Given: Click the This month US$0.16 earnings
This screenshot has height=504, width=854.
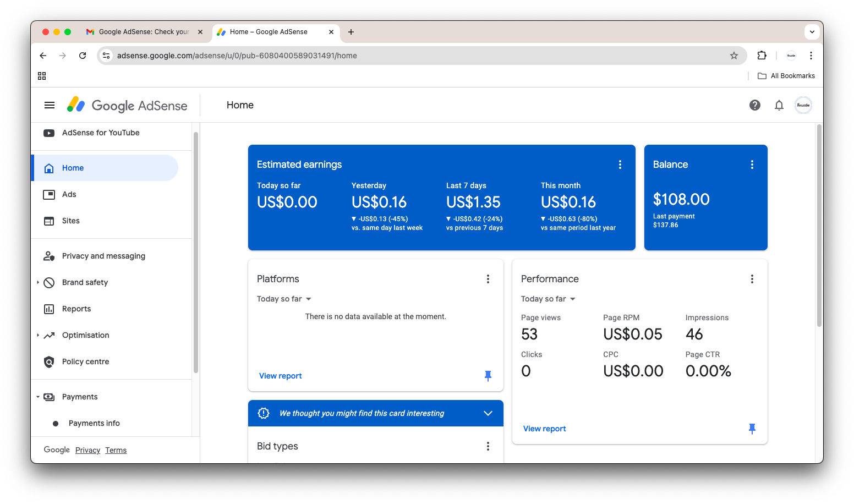Looking at the screenshot, I should (x=568, y=202).
